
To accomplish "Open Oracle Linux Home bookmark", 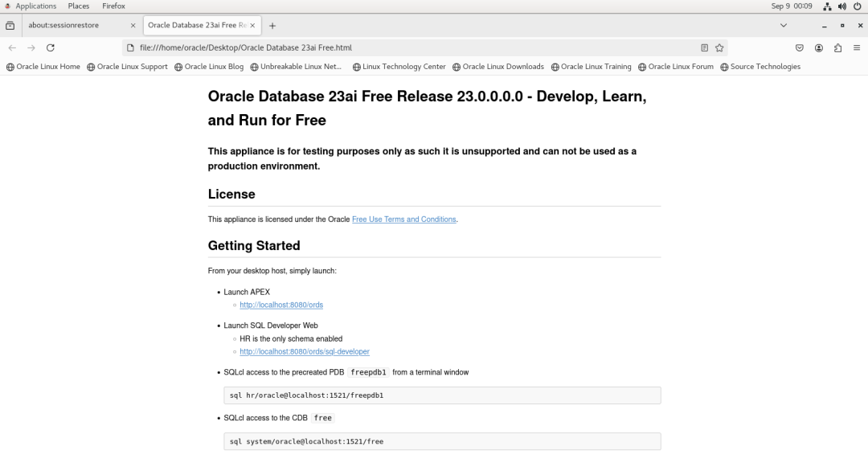I will click(43, 67).
